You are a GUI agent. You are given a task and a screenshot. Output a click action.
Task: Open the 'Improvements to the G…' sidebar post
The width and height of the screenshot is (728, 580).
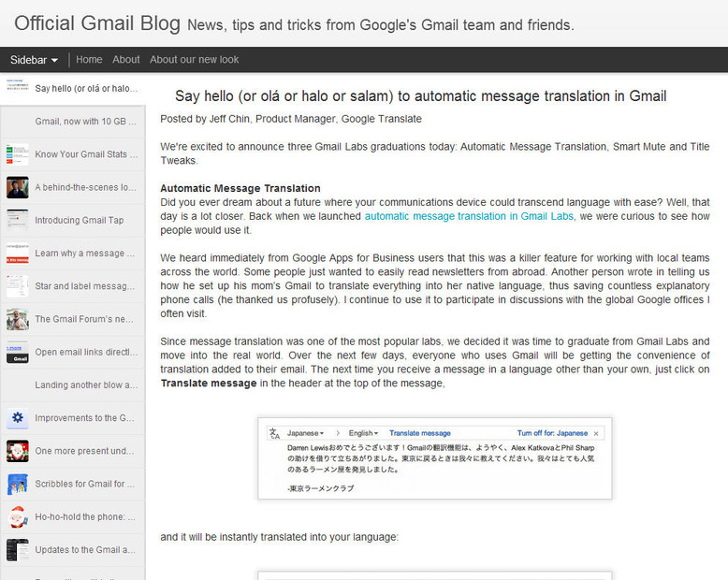72,418
